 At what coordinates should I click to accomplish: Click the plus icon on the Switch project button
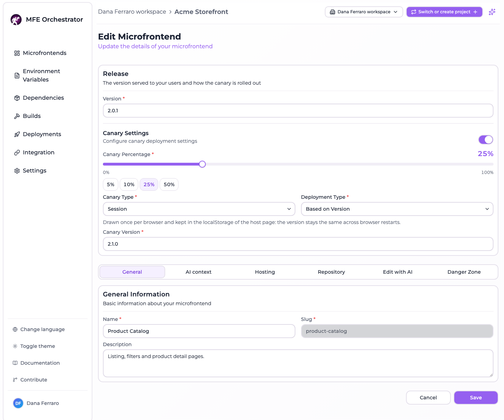click(475, 12)
